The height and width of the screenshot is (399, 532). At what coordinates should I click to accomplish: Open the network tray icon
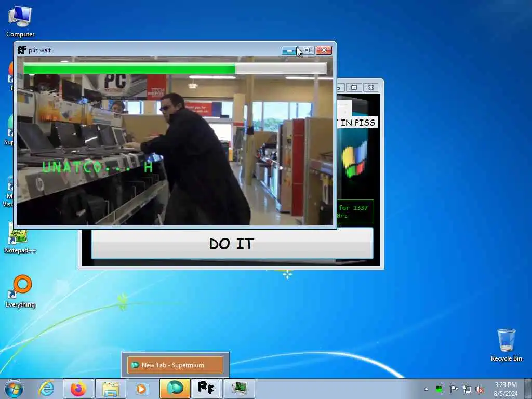click(x=467, y=389)
